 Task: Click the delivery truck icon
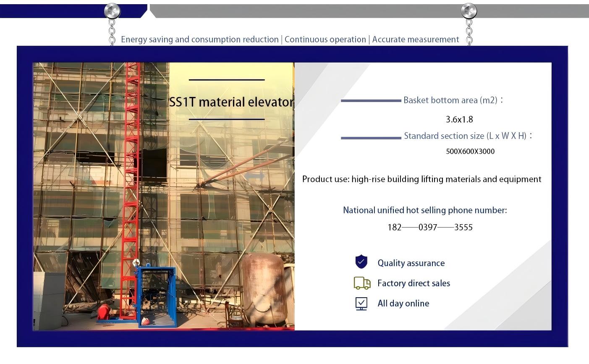coord(362,283)
